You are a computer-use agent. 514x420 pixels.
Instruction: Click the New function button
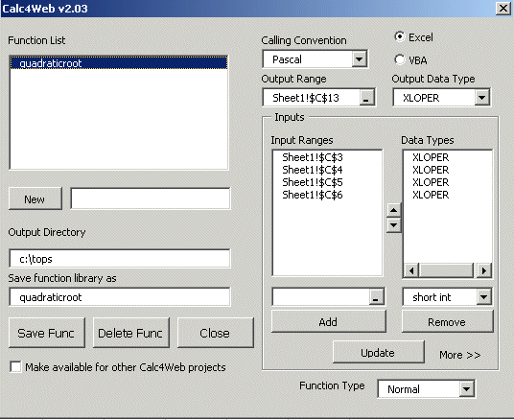(35, 198)
